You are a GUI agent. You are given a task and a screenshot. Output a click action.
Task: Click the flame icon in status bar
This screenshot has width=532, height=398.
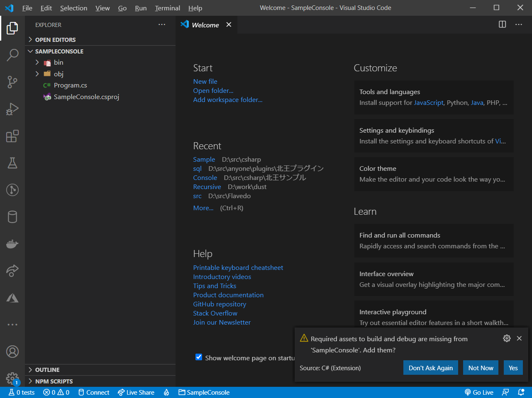[x=166, y=392]
